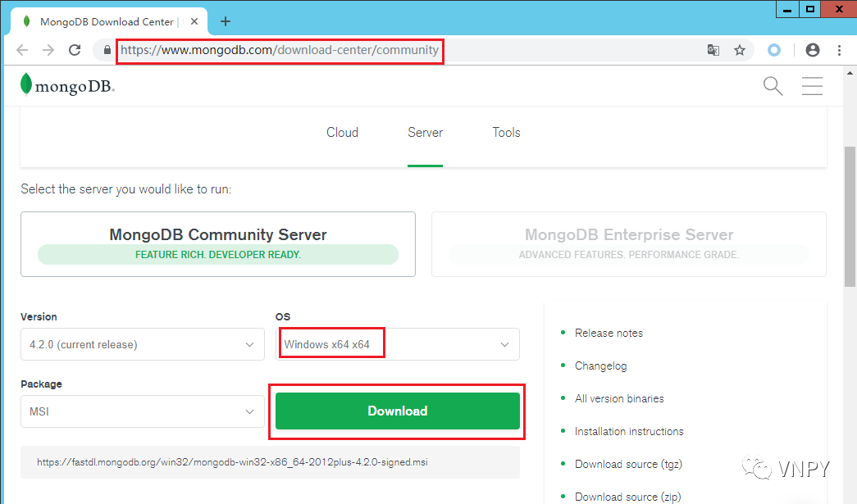The width and height of the screenshot is (857, 504).
Task: Switch to the Cloud tab
Action: [342, 133]
